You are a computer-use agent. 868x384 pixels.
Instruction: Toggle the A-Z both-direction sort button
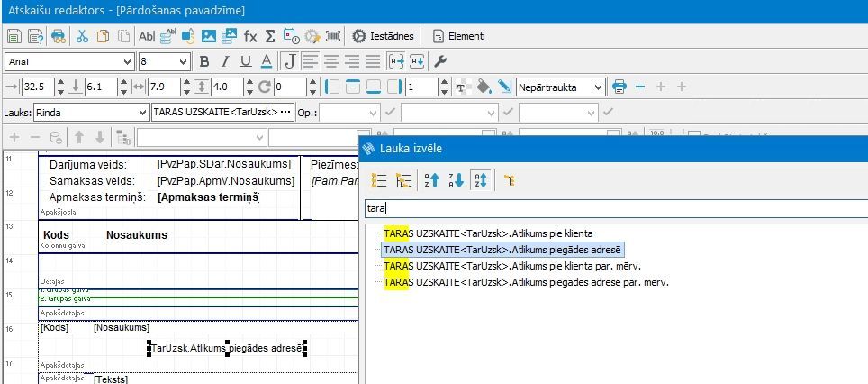pyautogui.click(x=479, y=180)
